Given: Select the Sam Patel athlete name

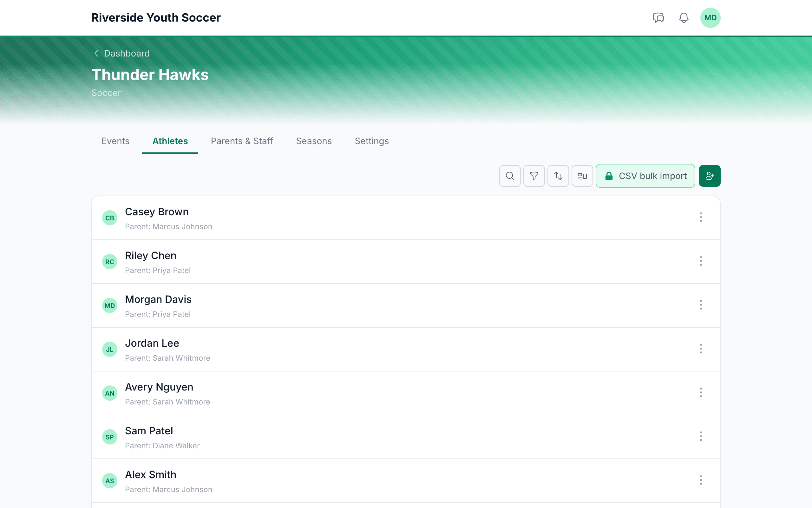Looking at the screenshot, I should tap(149, 431).
